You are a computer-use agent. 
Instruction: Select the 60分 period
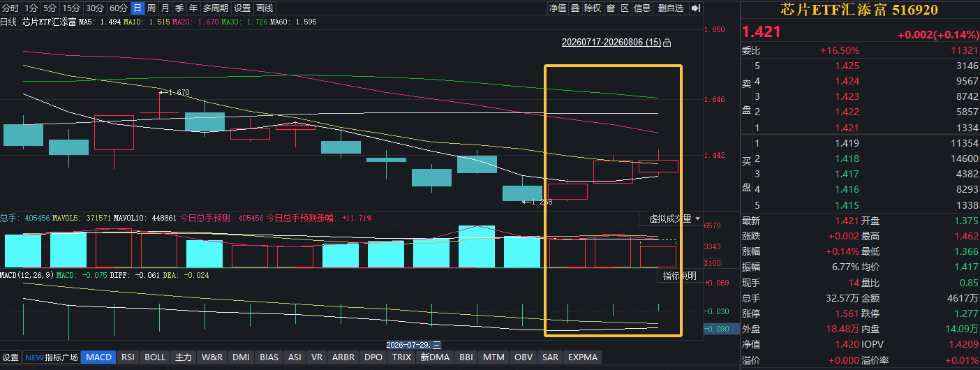click(119, 8)
